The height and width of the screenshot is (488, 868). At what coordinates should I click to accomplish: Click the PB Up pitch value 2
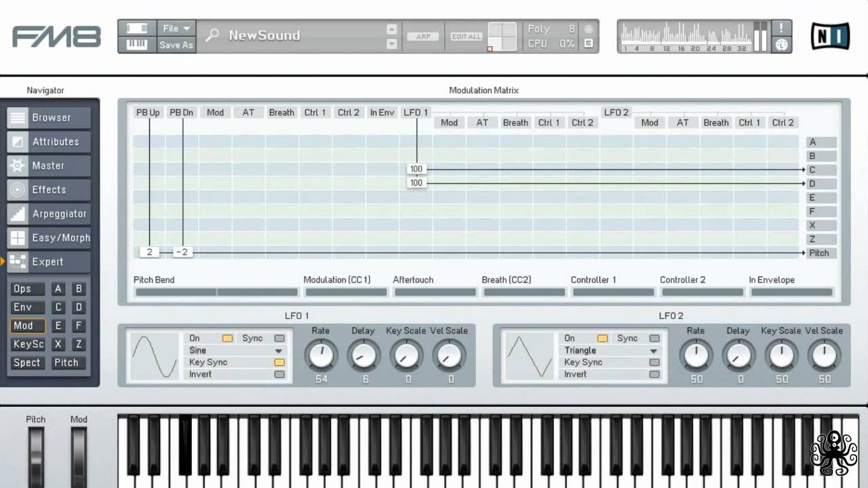(x=149, y=252)
